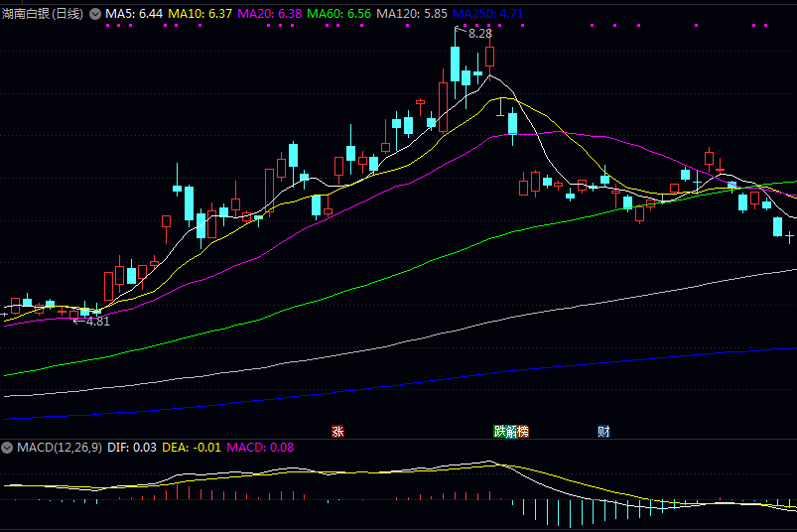Click the 8.28 high price label
This screenshot has width=797, height=532.
point(479,34)
